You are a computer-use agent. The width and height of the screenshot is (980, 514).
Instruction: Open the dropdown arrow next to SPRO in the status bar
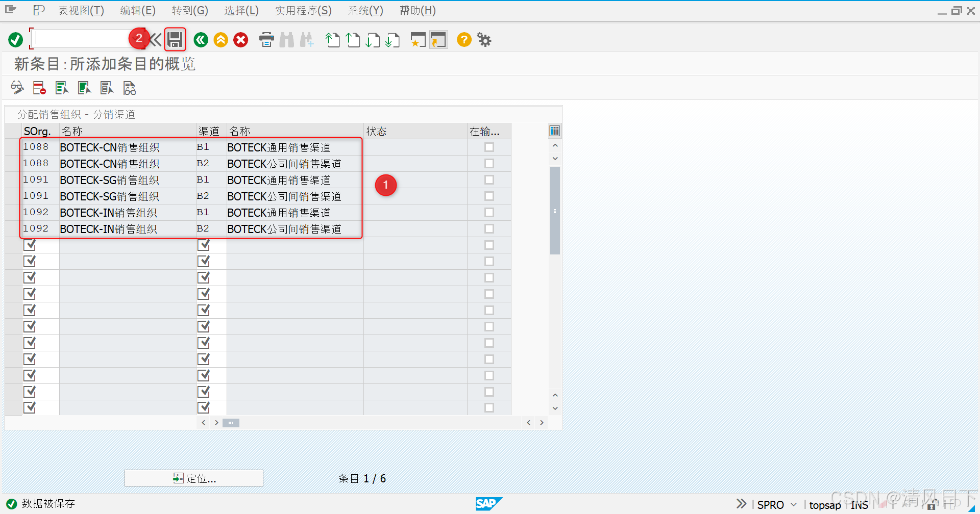[x=794, y=505]
